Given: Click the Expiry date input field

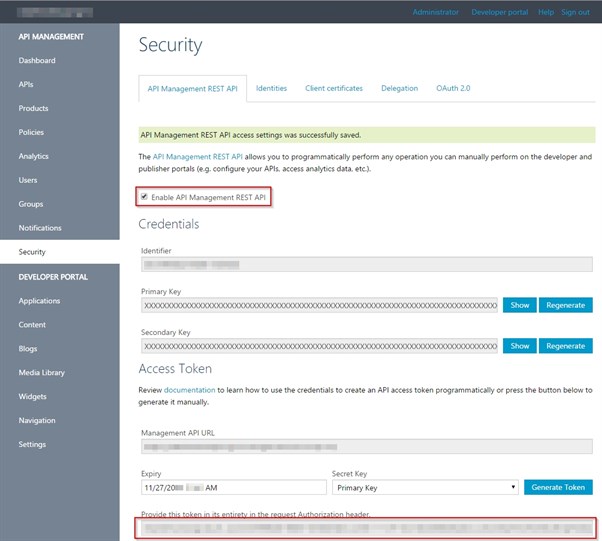Looking at the screenshot, I should [x=233, y=487].
